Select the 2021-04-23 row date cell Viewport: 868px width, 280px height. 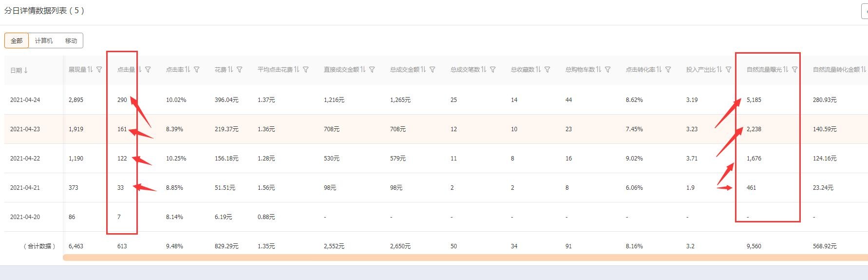click(x=25, y=129)
